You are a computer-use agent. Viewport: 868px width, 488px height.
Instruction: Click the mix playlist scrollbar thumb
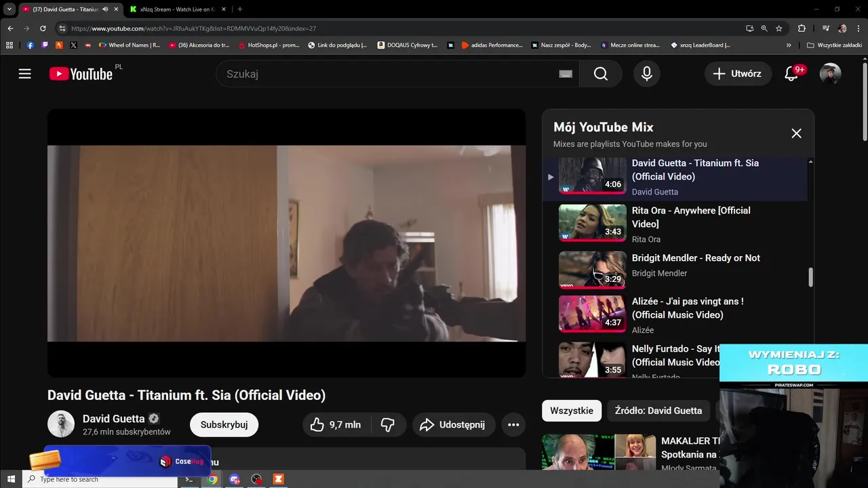(x=810, y=277)
